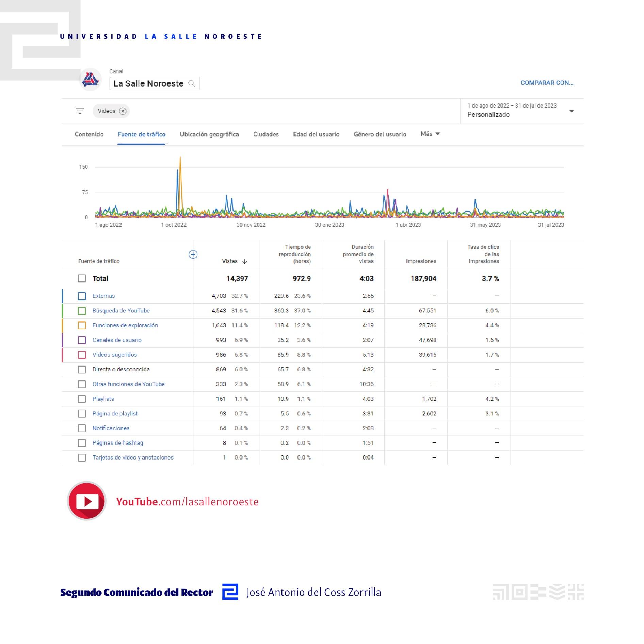644x644 pixels.
Task: Click the La Salle Noroeste channel selector
Action: point(155,83)
